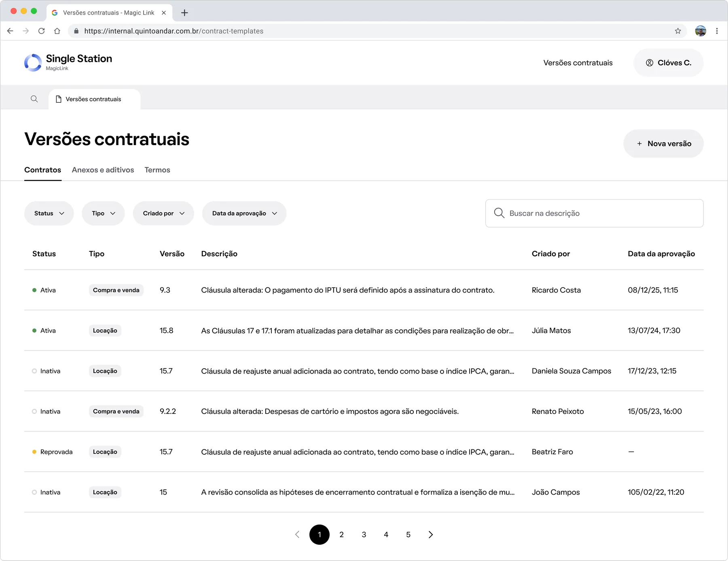Image resolution: width=728 pixels, height=561 pixels.
Task: Go to page 2
Action: (342, 535)
